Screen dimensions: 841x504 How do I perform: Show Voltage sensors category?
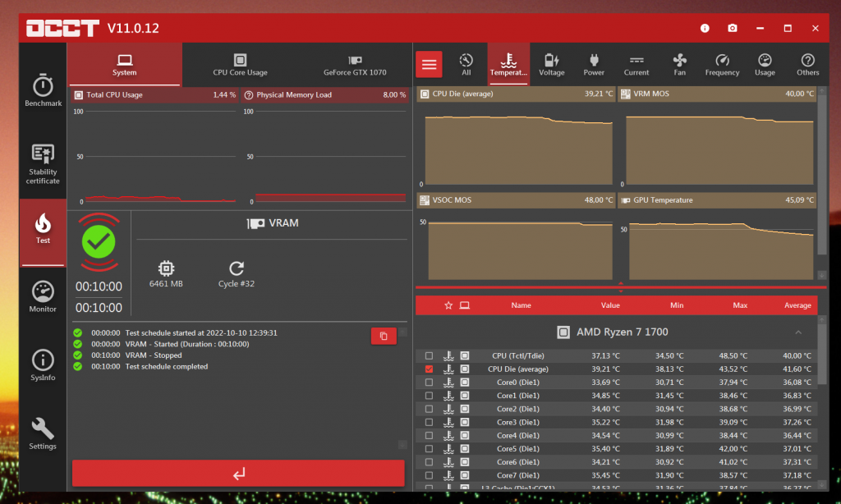pos(551,65)
